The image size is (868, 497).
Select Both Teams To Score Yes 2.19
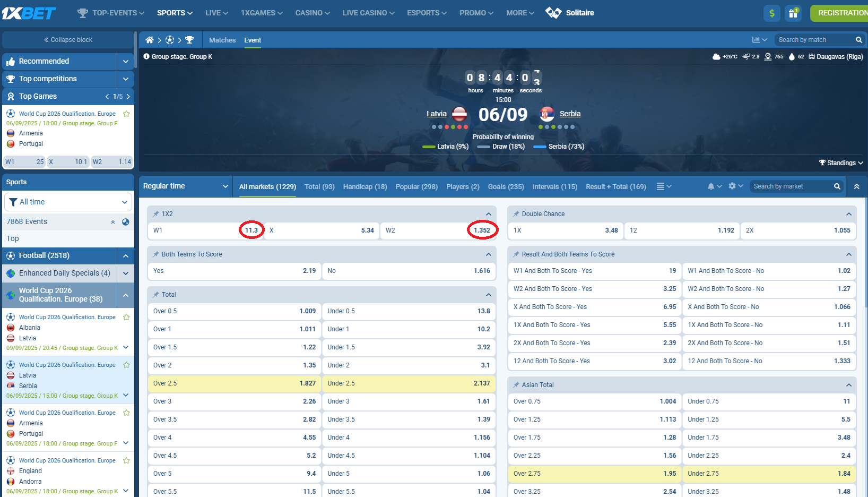[x=234, y=271]
